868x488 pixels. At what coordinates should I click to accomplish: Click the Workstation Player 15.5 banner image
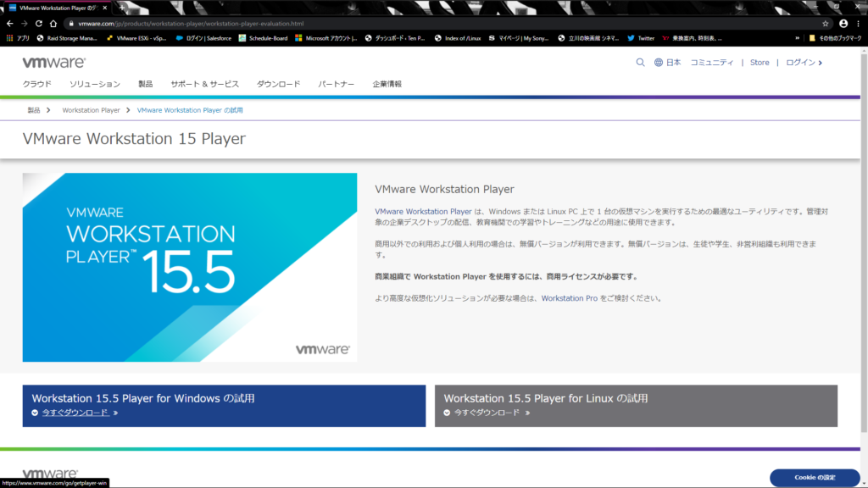point(190,267)
